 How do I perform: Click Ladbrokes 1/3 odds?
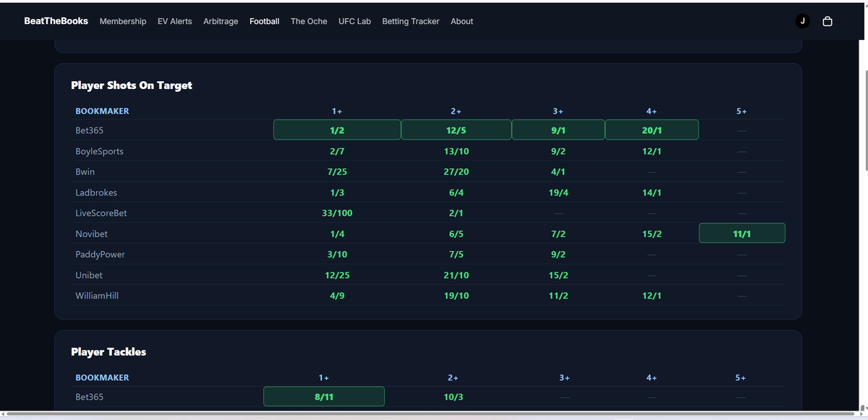[337, 193]
